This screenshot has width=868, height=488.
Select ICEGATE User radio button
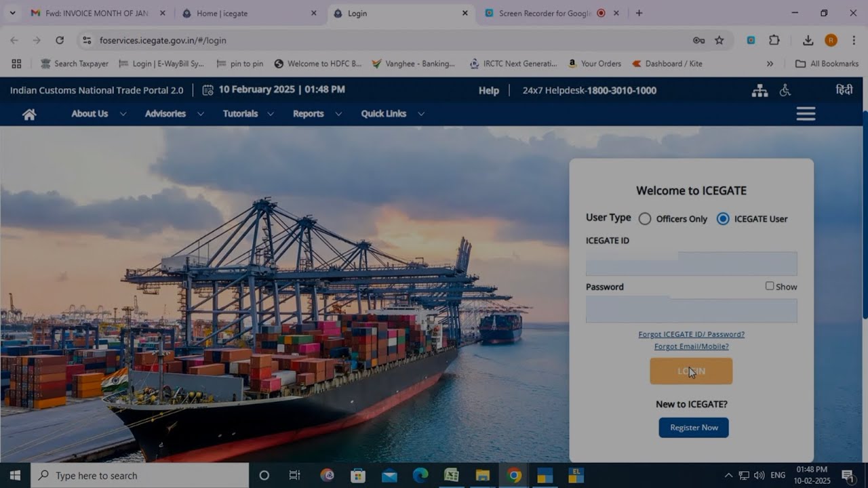[723, 219]
